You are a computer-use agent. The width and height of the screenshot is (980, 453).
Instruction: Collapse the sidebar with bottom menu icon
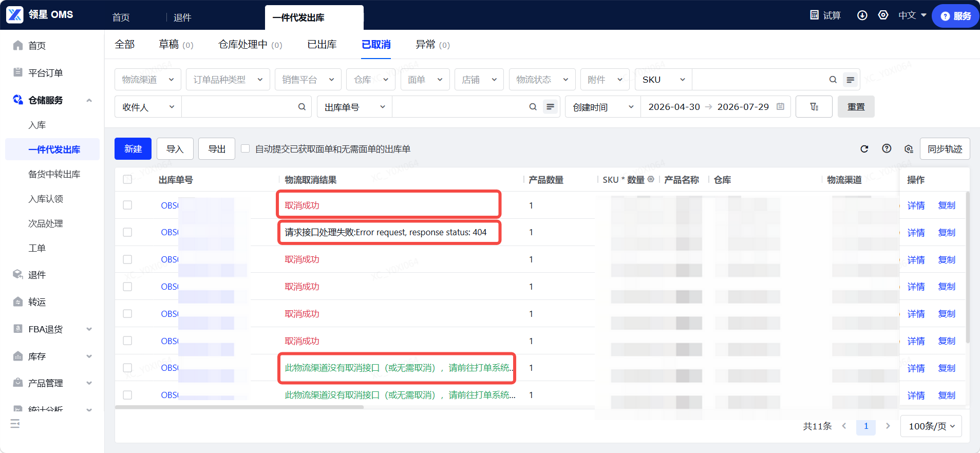pyautogui.click(x=15, y=424)
